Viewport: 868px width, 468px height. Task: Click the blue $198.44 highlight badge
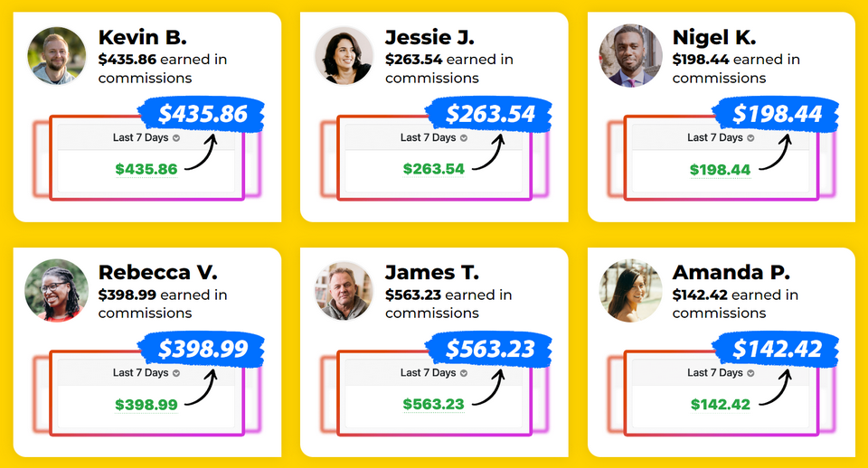777,115
